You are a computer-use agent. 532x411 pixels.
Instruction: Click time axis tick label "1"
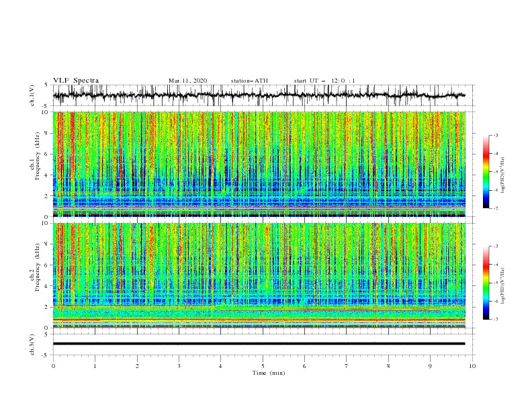coord(95,366)
